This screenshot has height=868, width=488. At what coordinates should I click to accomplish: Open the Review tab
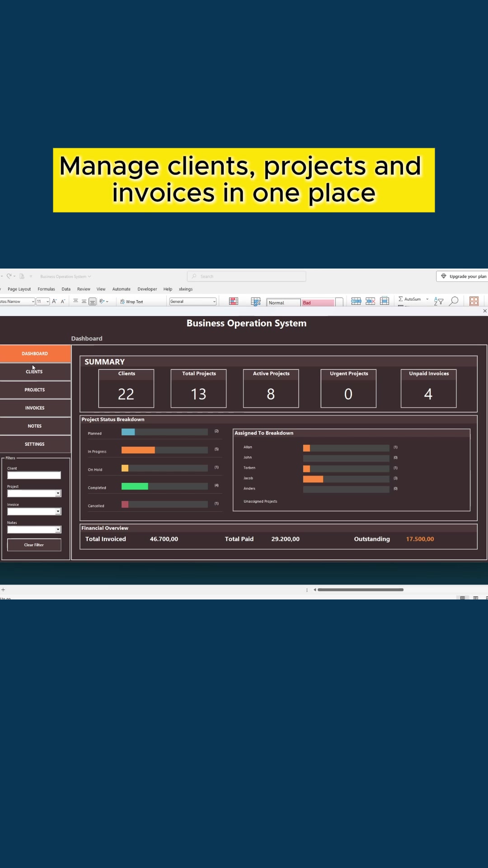[x=84, y=289]
